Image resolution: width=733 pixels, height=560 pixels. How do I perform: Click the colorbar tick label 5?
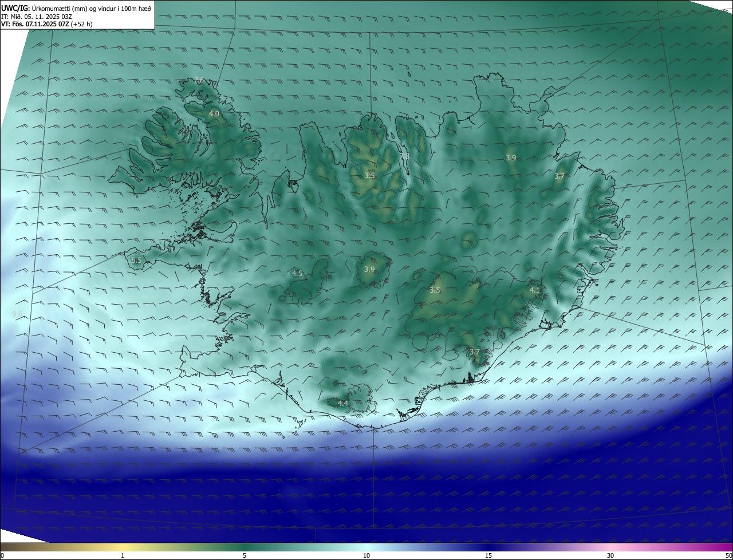click(x=245, y=555)
